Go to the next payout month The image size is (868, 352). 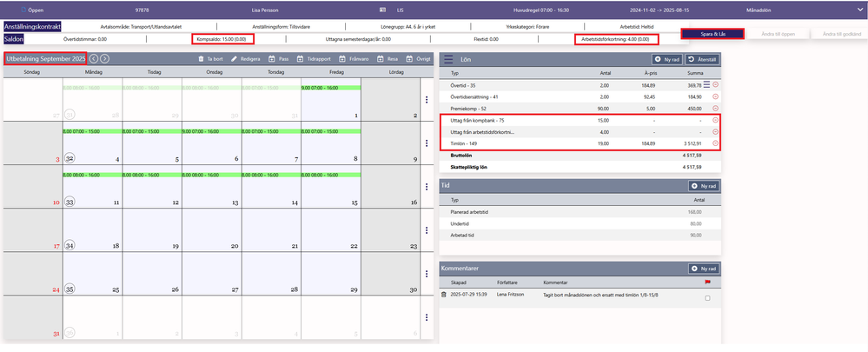point(104,59)
